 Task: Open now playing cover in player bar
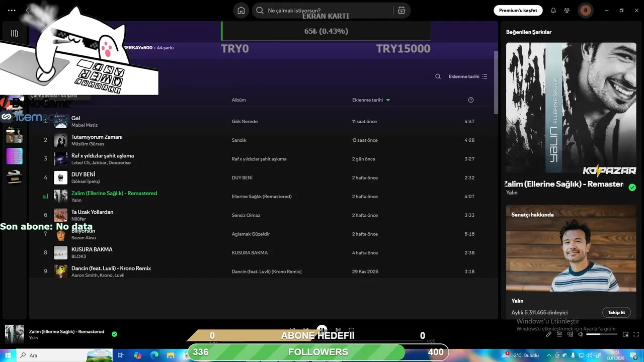[14, 334]
